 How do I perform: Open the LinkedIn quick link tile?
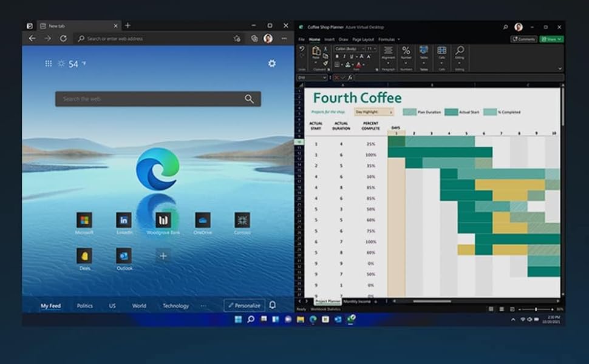click(x=124, y=220)
